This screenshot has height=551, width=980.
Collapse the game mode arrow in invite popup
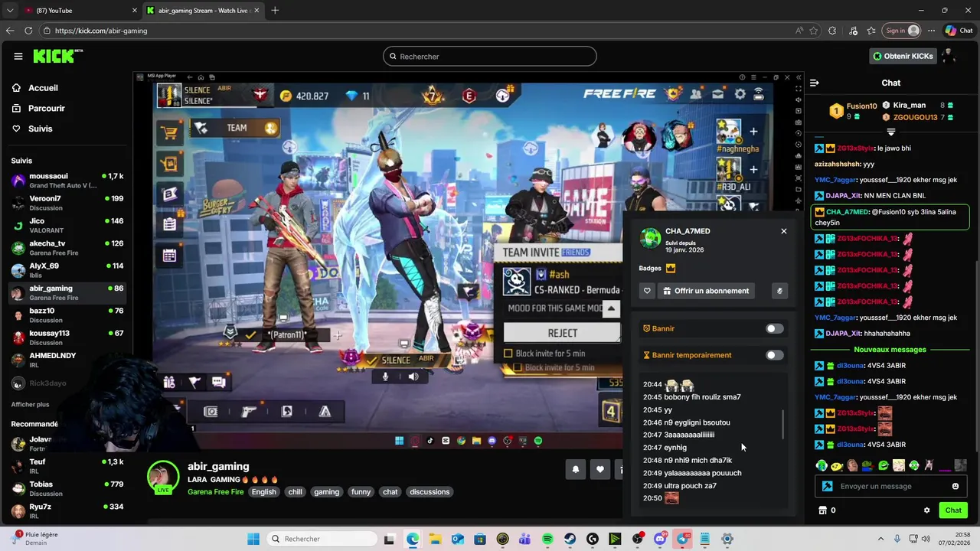pyautogui.click(x=610, y=308)
